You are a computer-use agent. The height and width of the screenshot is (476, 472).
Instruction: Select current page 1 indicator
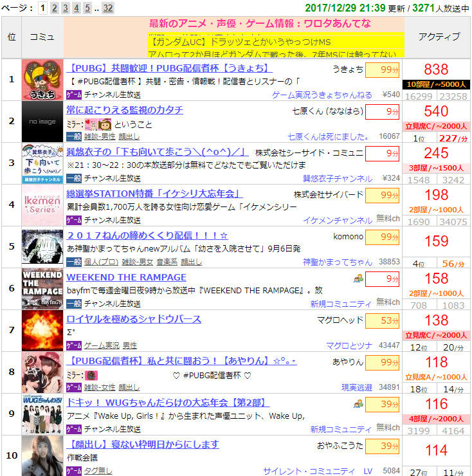[x=43, y=8]
